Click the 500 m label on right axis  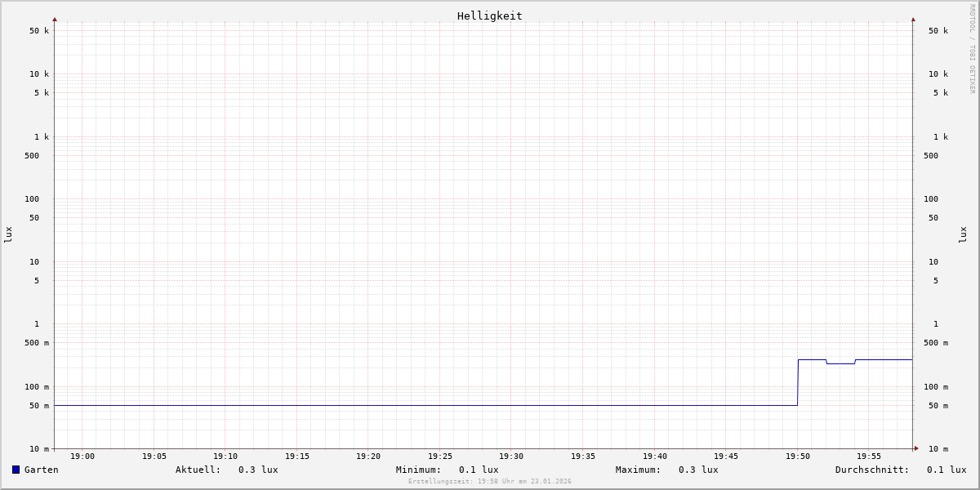[936, 343]
